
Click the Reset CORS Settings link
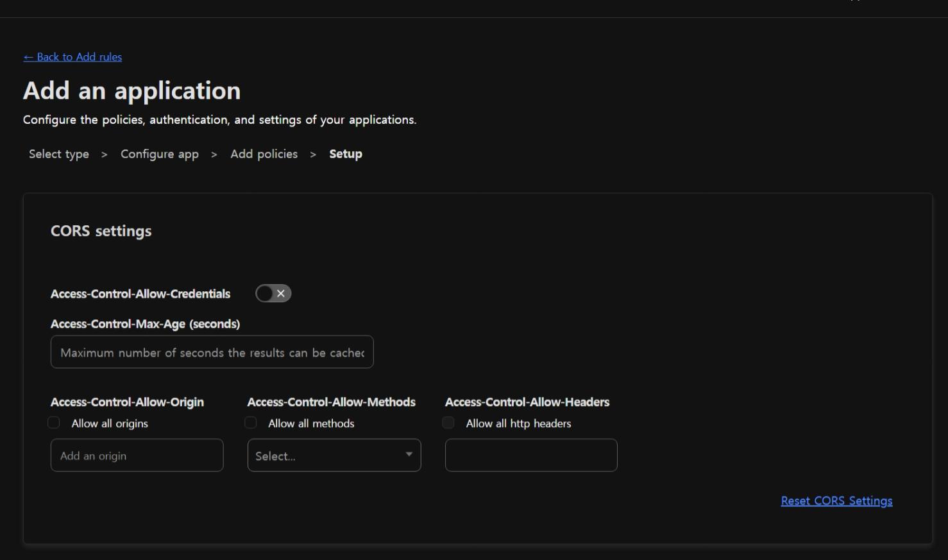click(836, 501)
